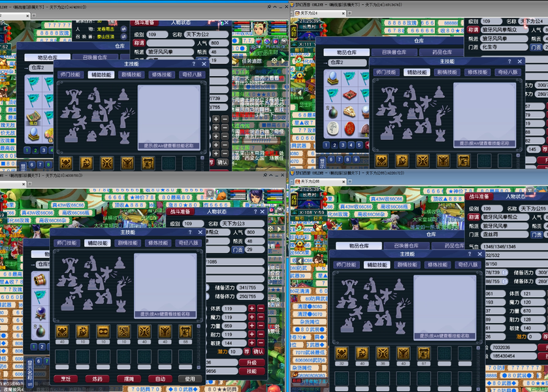
Task: Toggle the 显示 button in 天下为公4 window
Action: point(322,163)
